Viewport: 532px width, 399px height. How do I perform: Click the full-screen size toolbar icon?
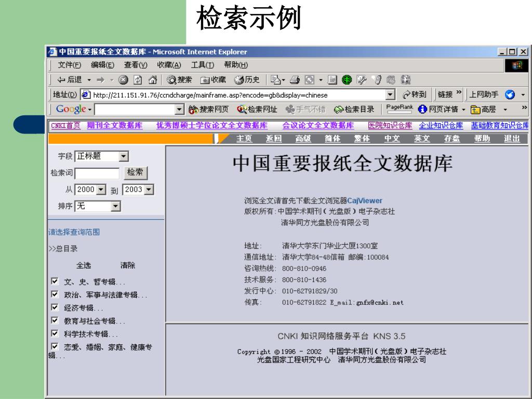click(x=310, y=79)
